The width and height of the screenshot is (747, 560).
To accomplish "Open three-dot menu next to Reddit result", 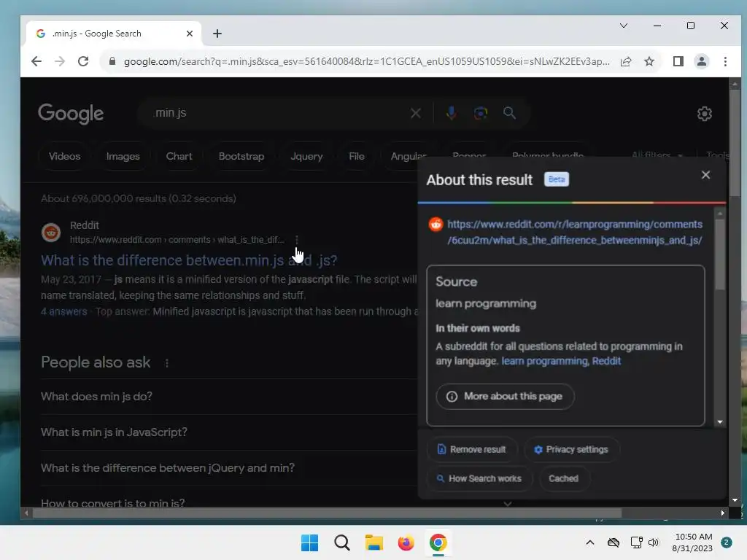I will point(297,239).
